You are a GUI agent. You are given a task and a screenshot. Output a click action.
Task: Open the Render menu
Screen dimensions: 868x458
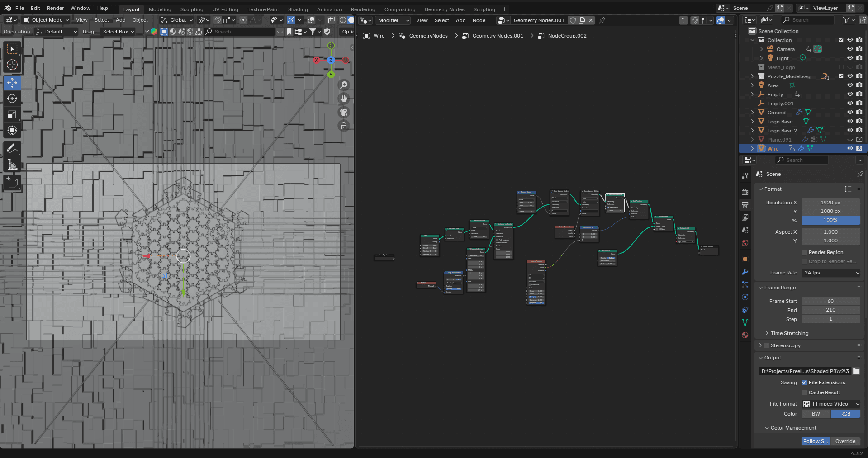point(55,8)
